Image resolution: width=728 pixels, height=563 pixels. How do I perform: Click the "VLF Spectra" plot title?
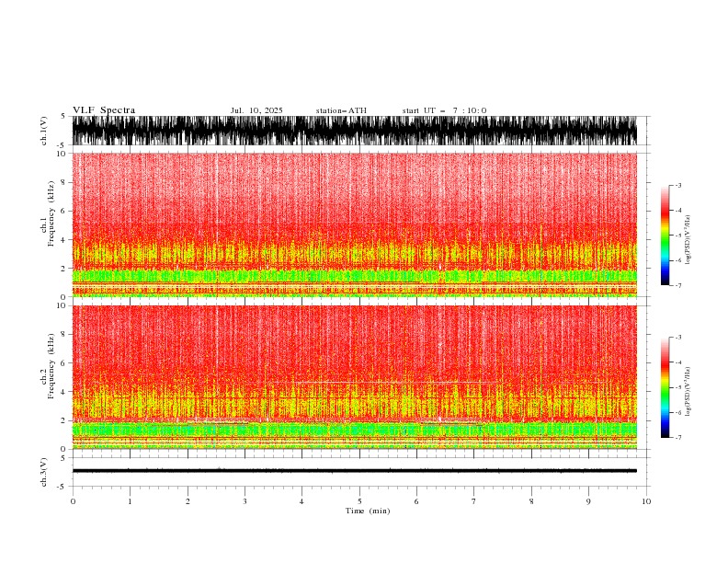[104, 110]
